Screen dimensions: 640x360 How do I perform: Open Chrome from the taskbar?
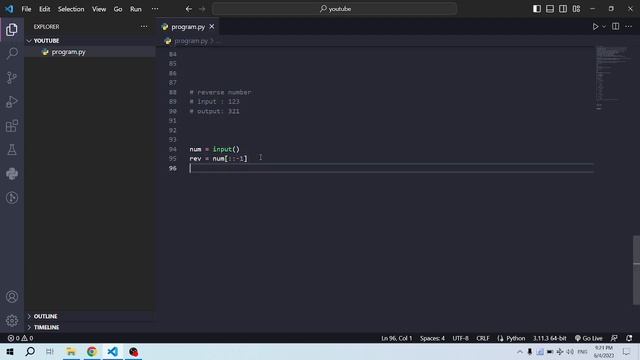92,351
